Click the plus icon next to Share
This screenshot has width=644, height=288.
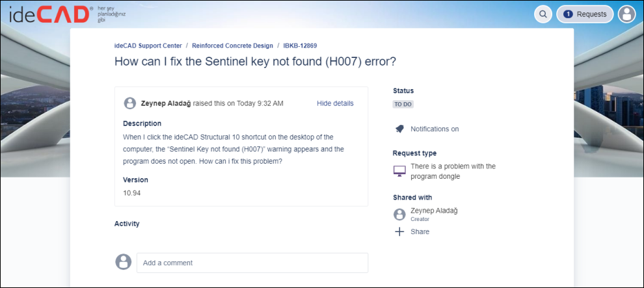coord(399,231)
